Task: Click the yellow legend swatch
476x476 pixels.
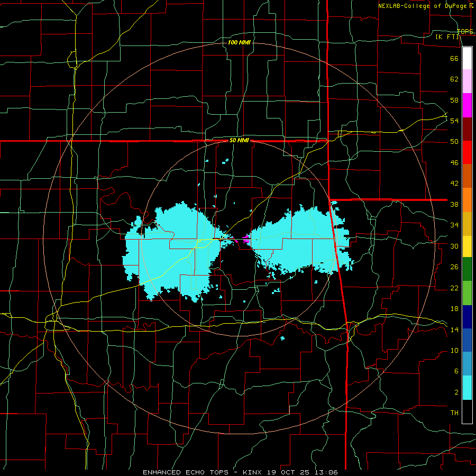Action: pyautogui.click(x=467, y=246)
